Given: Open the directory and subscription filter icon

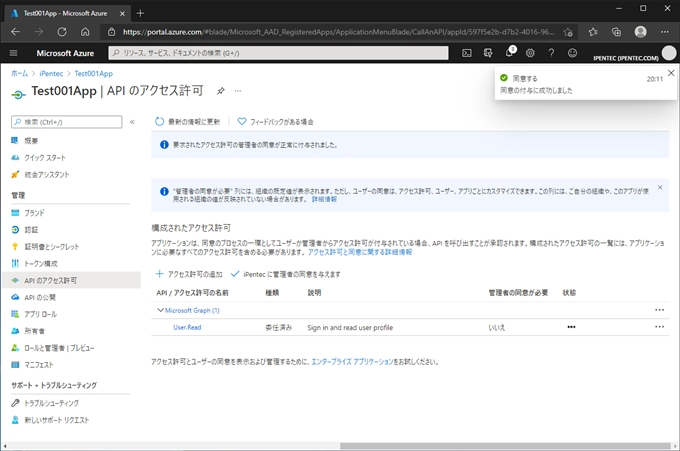Looking at the screenshot, I should [488, 53].
